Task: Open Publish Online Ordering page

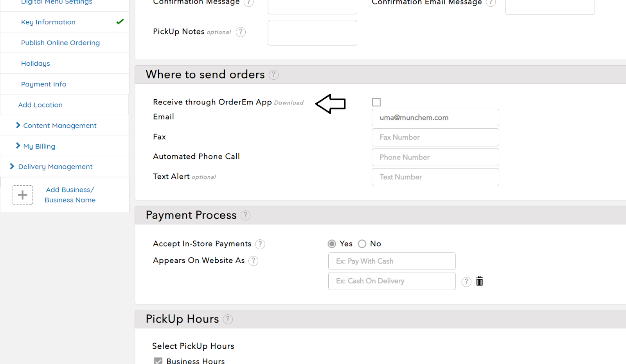Action: pos(60,43)
